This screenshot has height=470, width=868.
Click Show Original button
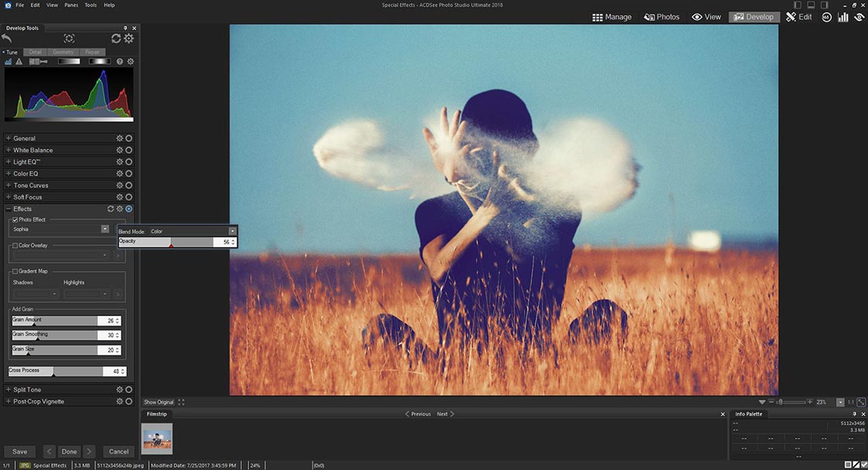pyautogui.click(x=158, y=402)
